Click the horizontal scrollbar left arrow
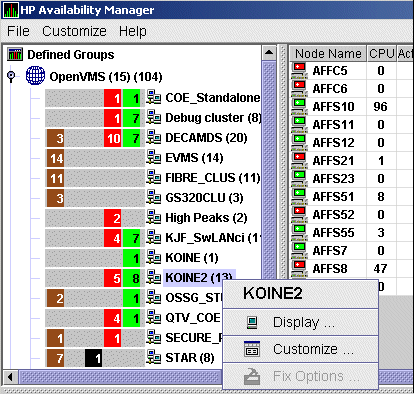The width and height of the screenshot is (414, 394). click(x=10, y=377)
